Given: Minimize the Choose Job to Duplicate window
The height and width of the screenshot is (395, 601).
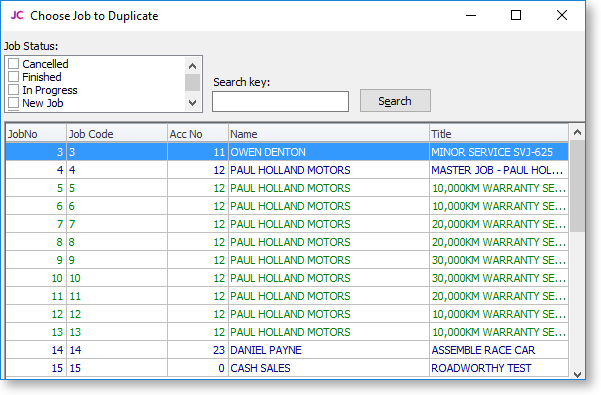Looking at the screenshot, I should tap(471, 15).
